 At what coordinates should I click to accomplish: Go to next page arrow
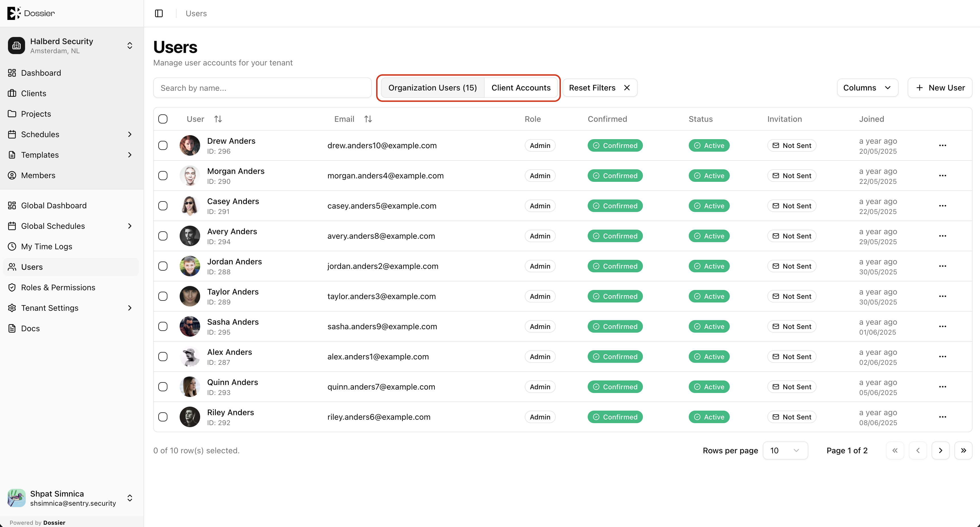tap(940, 450)
